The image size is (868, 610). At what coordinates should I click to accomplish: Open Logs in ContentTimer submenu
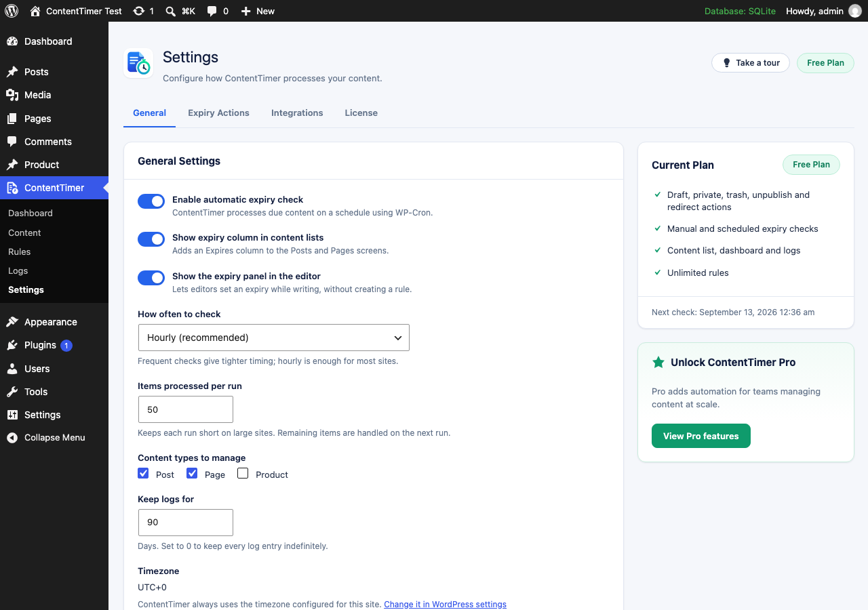point(18,270)
